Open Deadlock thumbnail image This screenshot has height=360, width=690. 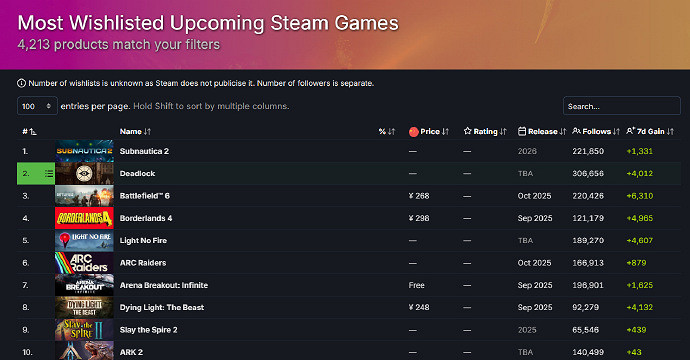(84, 173)
